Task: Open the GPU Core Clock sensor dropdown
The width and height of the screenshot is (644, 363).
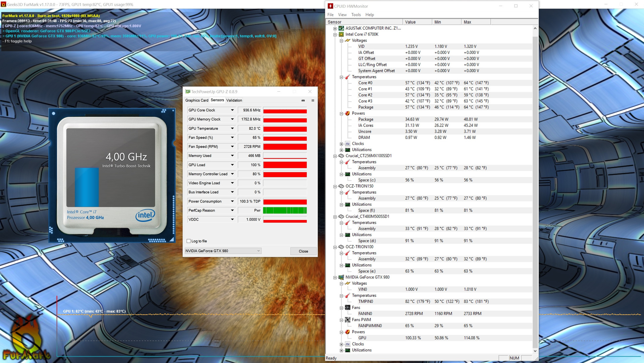Action: (232, 110)
